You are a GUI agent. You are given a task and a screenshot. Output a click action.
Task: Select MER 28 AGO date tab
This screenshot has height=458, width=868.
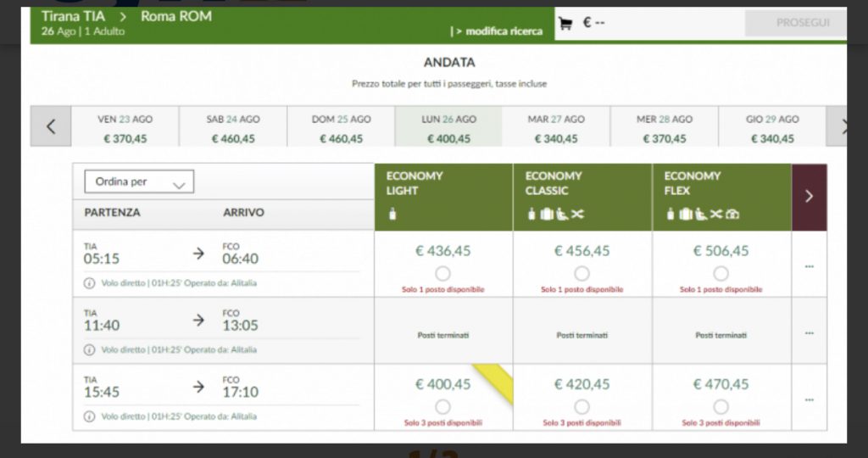pos(665,128)
